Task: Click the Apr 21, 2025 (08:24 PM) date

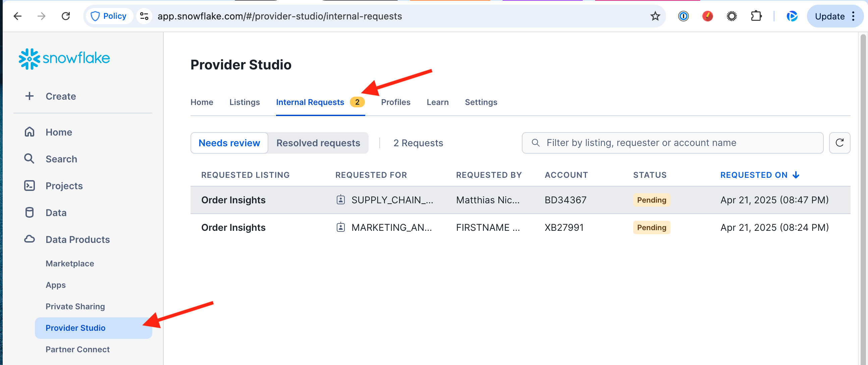Action: pos(774,227)
